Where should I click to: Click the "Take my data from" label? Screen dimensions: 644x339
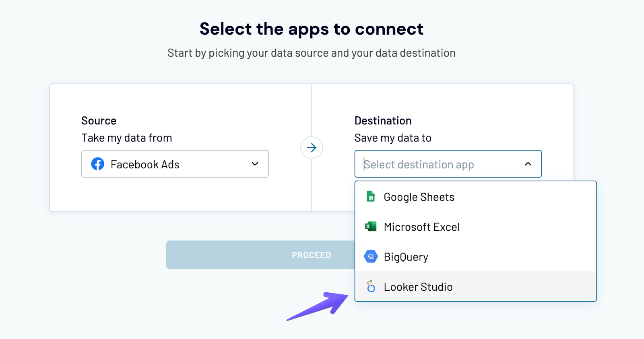click(x=126, y=138)
